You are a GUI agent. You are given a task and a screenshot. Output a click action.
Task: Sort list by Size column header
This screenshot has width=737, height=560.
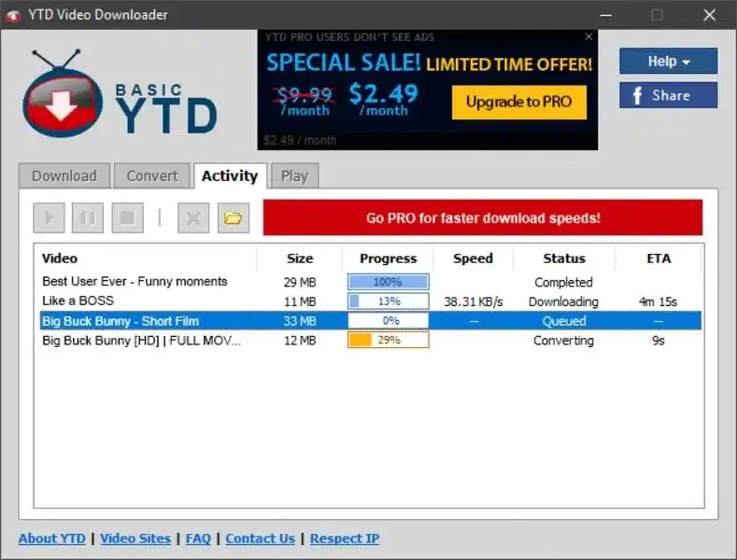click(299, 259)
